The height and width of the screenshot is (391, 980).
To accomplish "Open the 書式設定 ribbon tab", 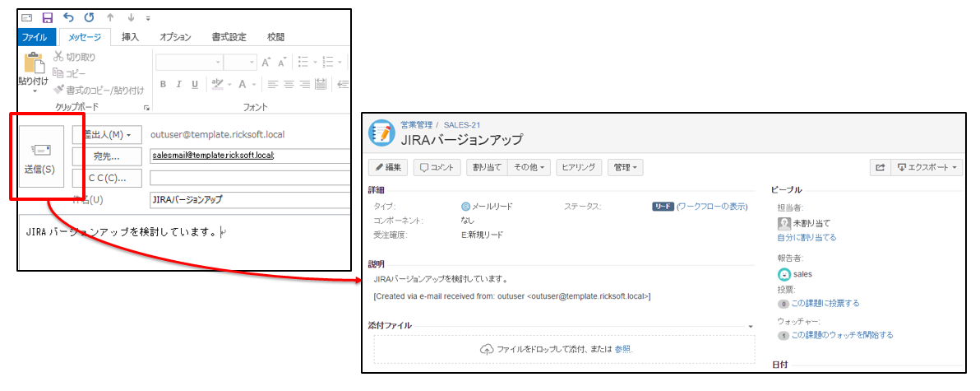I will click(229, 37).
